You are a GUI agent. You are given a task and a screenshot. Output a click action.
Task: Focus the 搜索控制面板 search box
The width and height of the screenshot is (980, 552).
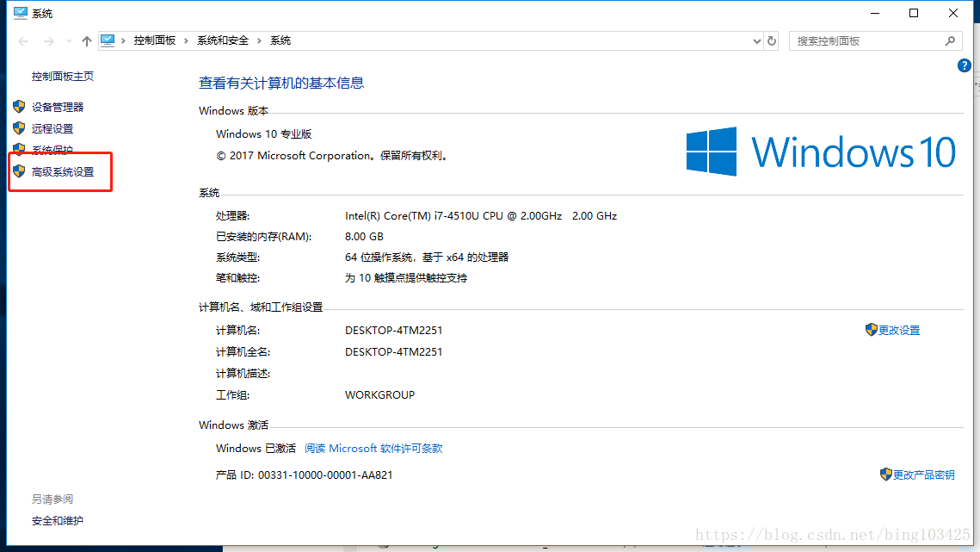coord(875,41)
